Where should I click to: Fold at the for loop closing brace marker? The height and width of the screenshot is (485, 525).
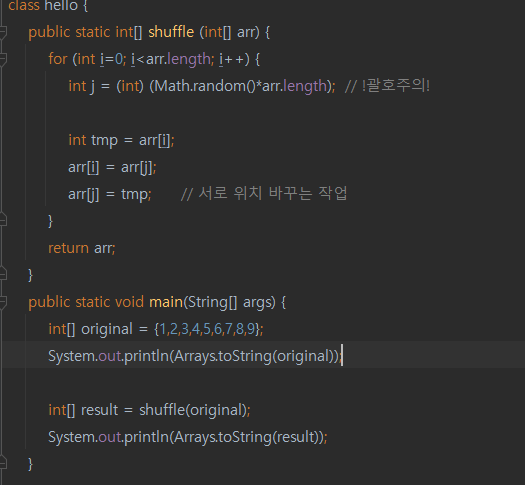tap(3, 221)
